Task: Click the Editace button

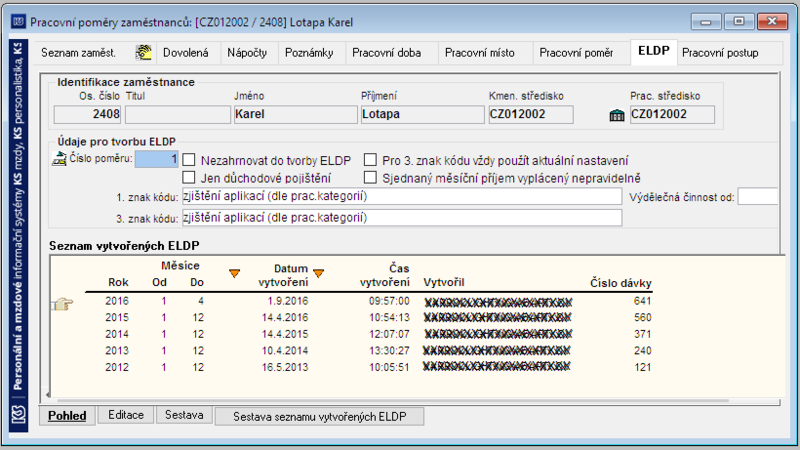Action: pyautogui.click(x=126, y=415)
